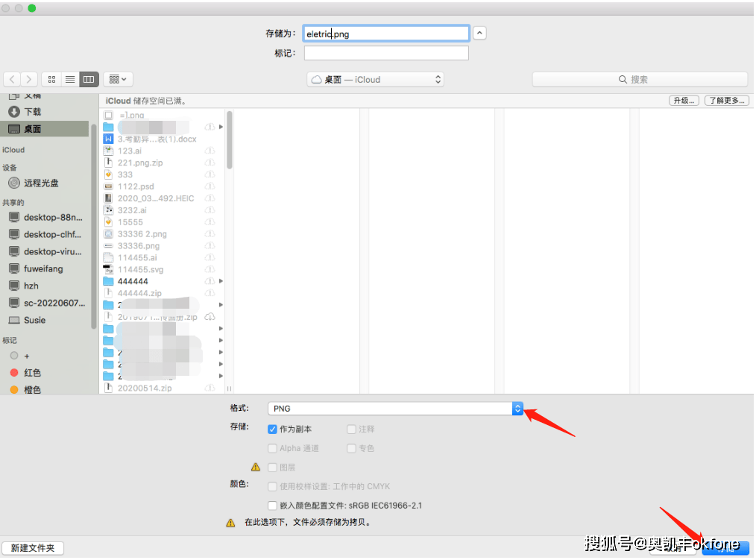Expand the 33336.png file disclosure arrow

(x=220, y=245)
